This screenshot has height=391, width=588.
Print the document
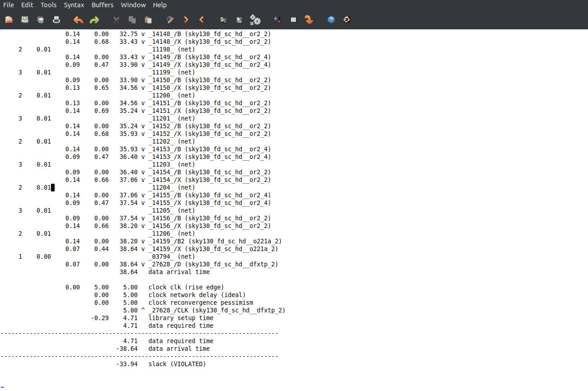[56, 20]
